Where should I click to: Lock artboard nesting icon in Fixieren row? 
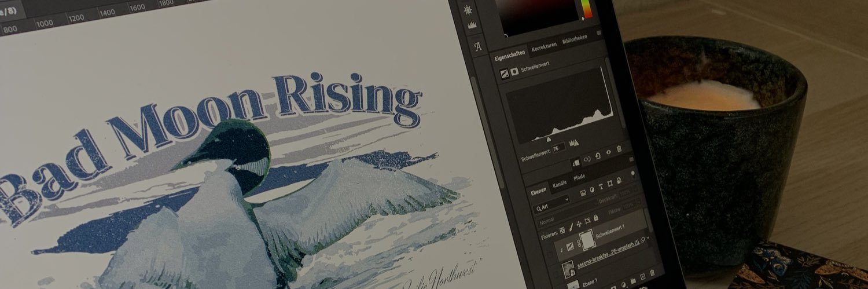[587, 220]
